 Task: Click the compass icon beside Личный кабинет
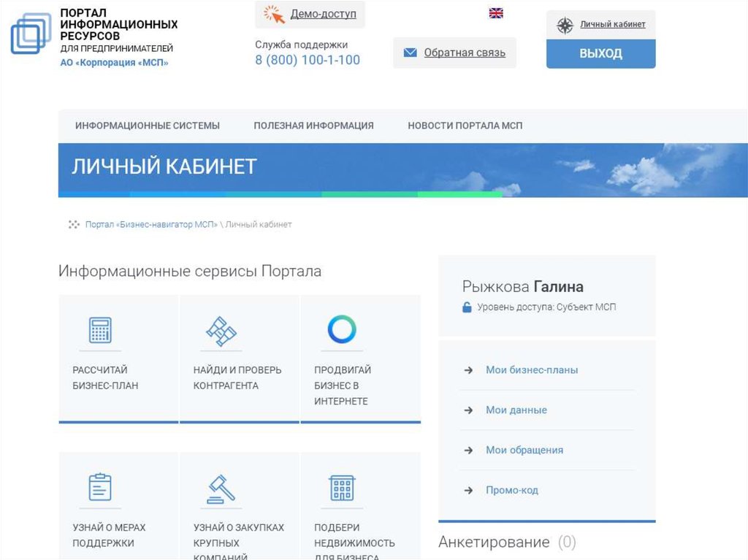pyautogui.click(x=565, y=25)
